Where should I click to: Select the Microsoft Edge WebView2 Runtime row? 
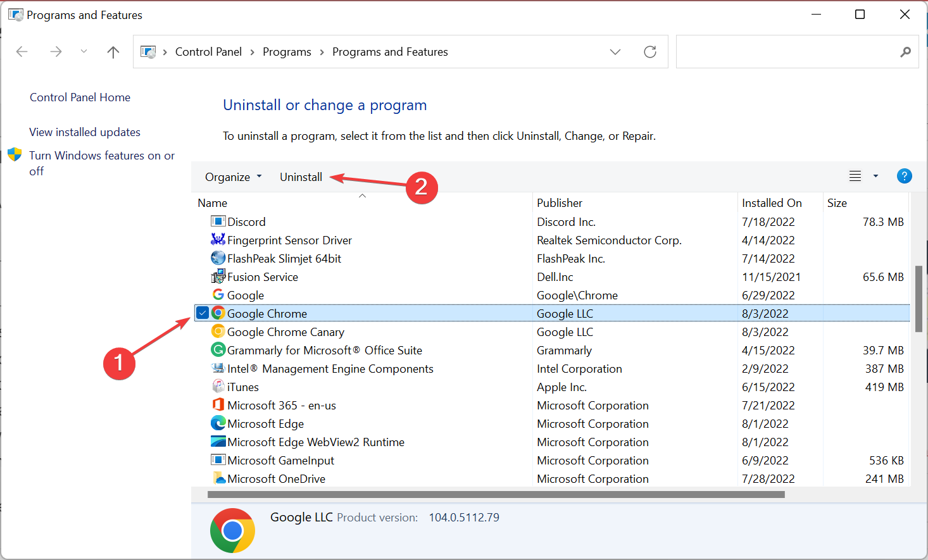pyautogui.click(x=551, y=442)
